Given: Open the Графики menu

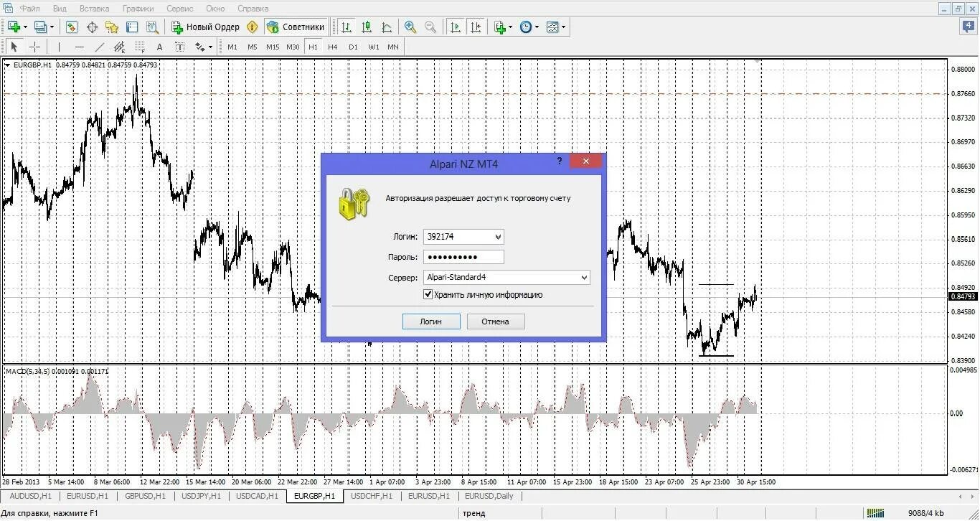Looking at the screenshot, I should (x=138, y=9).
